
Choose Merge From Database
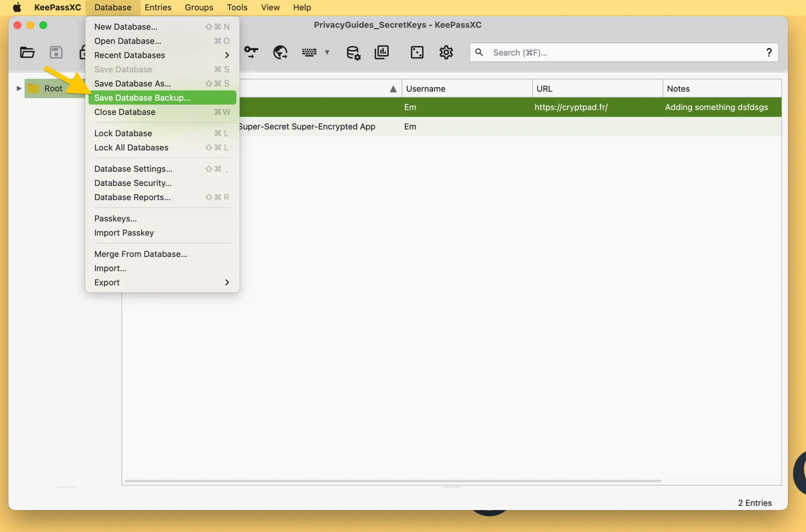141,254
